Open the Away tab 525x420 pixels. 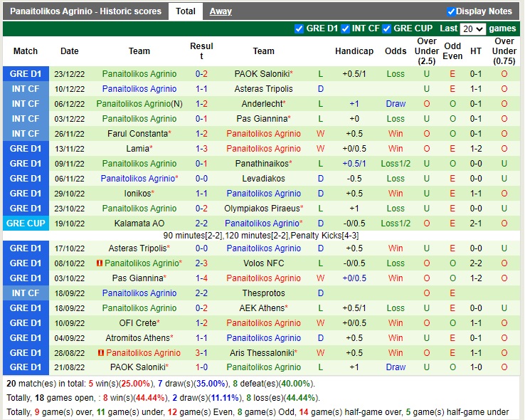[x=221, y=11]
